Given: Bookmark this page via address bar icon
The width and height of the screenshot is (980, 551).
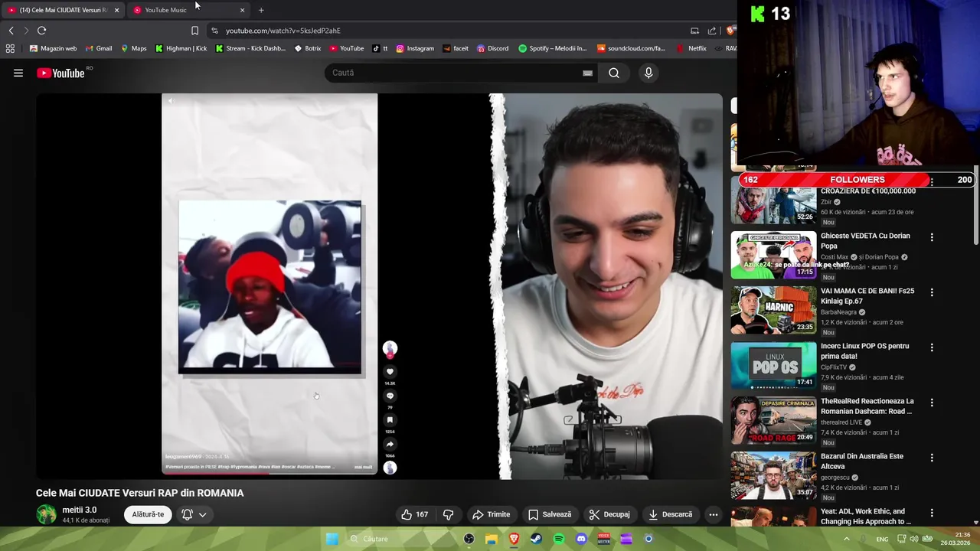Looking at the screenshot, I should coord(194,31).
